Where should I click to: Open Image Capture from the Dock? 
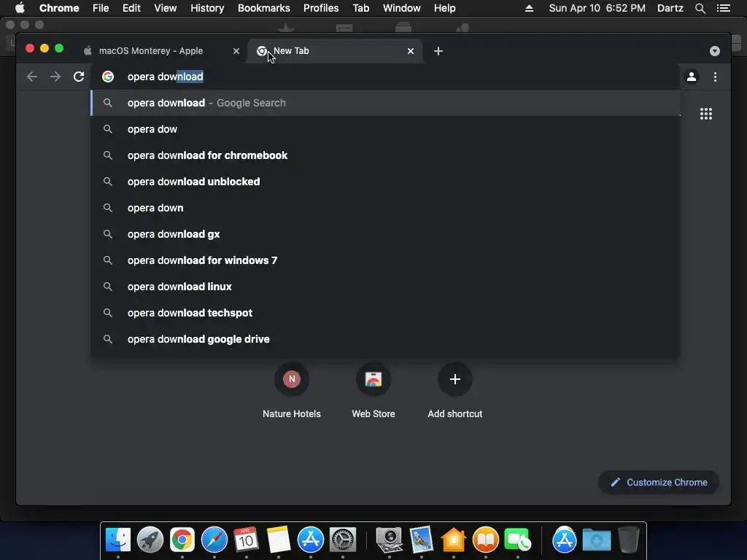coord(390,540)
